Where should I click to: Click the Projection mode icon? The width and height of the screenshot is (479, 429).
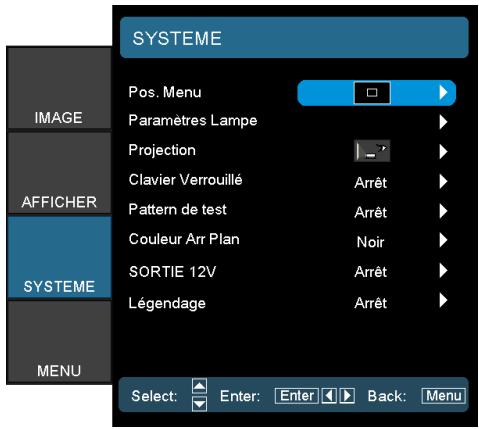pos(372,151)
